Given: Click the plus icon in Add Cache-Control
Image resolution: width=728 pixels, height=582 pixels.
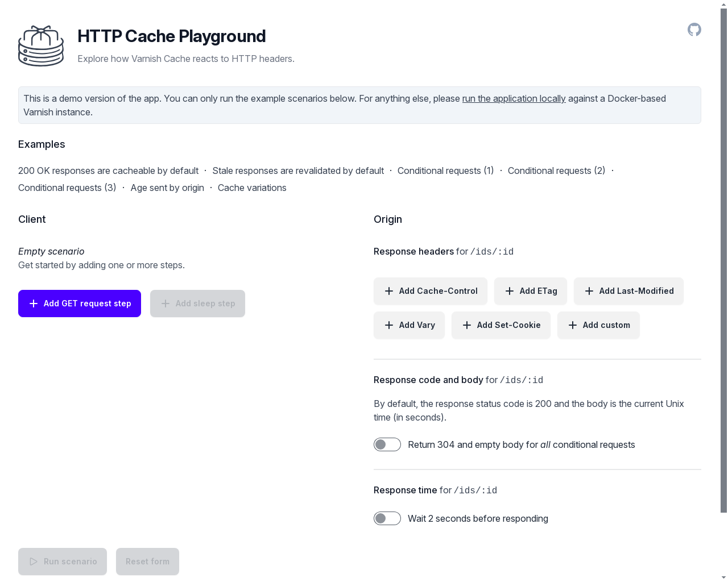Looking at the screenshot, I should pos(389,291).
